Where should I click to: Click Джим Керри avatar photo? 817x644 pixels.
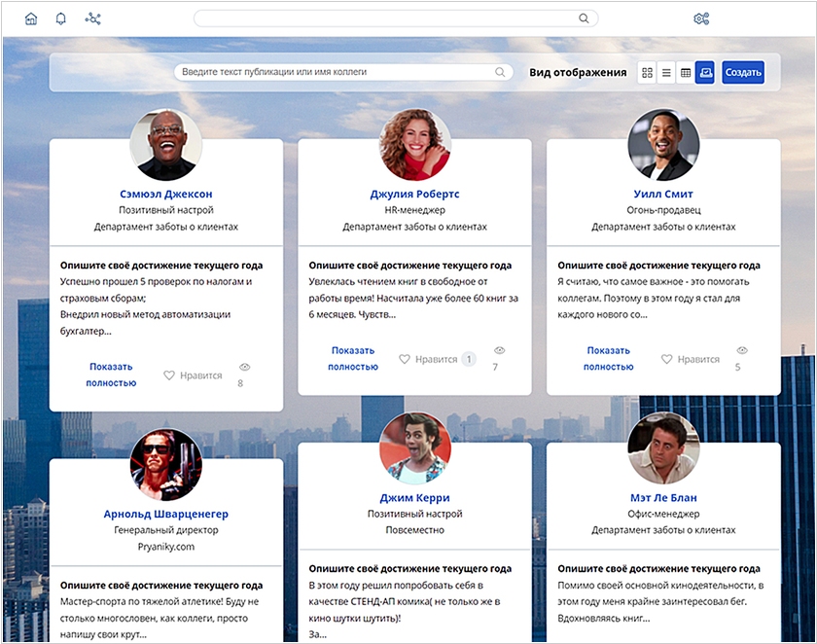[414, 448]
